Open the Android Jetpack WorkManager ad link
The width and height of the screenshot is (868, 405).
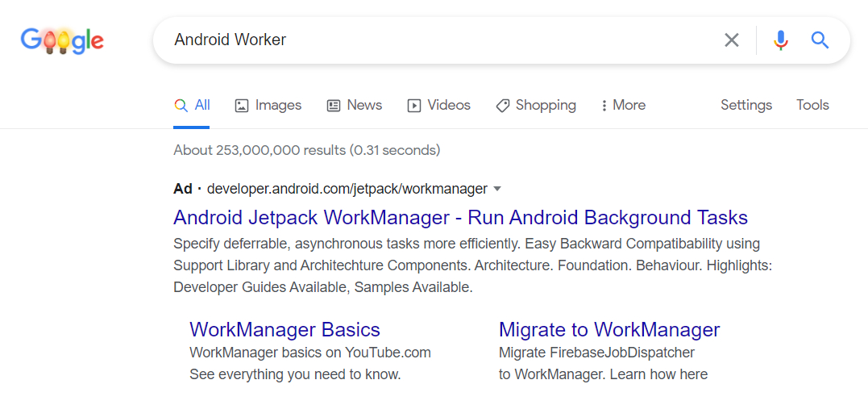pyautogui.click(x=460, y=218)
